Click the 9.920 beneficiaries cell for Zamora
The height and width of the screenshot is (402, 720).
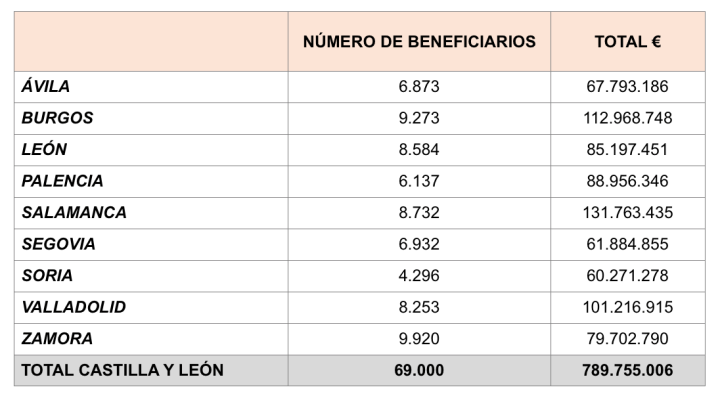point(419,339)
